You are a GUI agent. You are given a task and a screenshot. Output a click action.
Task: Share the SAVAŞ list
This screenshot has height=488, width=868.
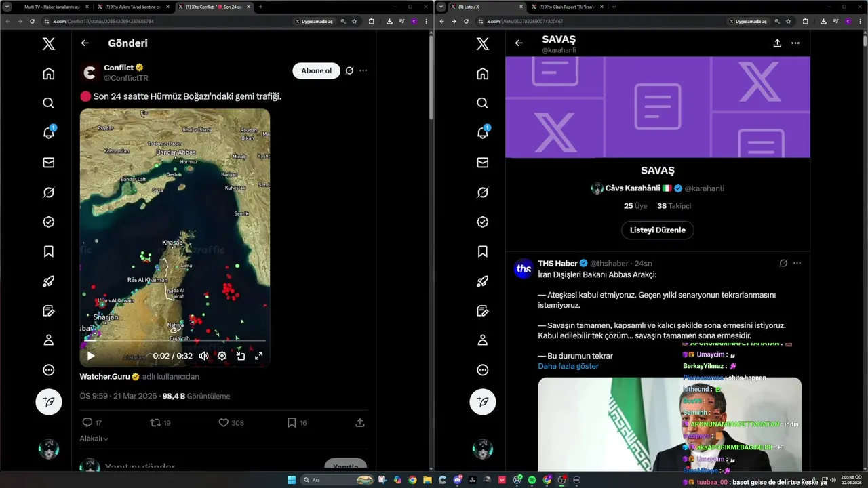coord(777,43)
